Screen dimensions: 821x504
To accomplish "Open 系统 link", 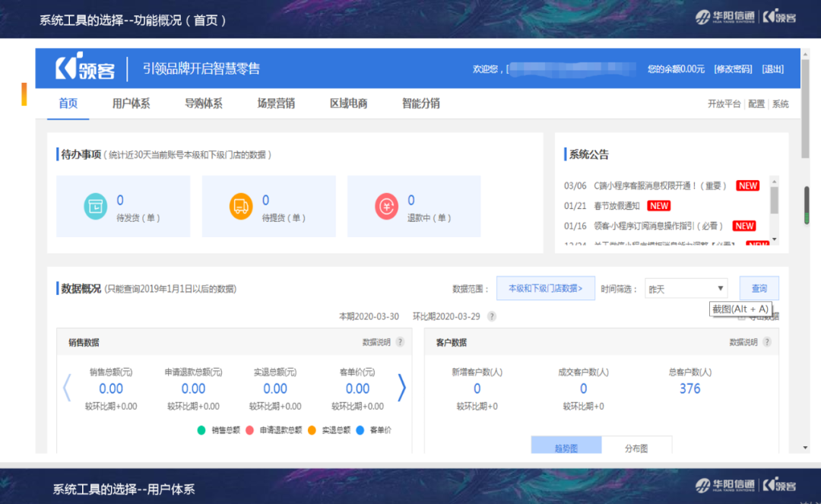I will (780, 103).
